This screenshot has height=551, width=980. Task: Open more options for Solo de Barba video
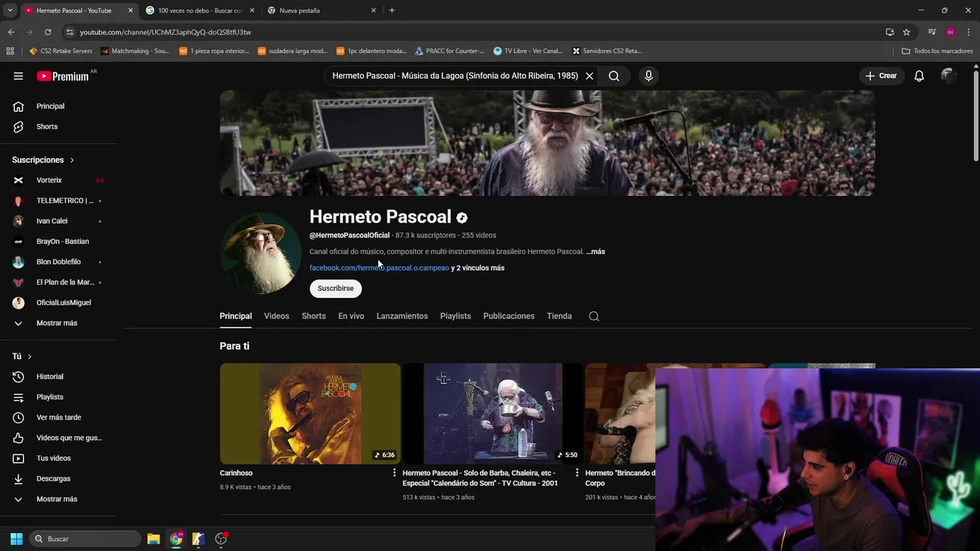tap(577, 473)
